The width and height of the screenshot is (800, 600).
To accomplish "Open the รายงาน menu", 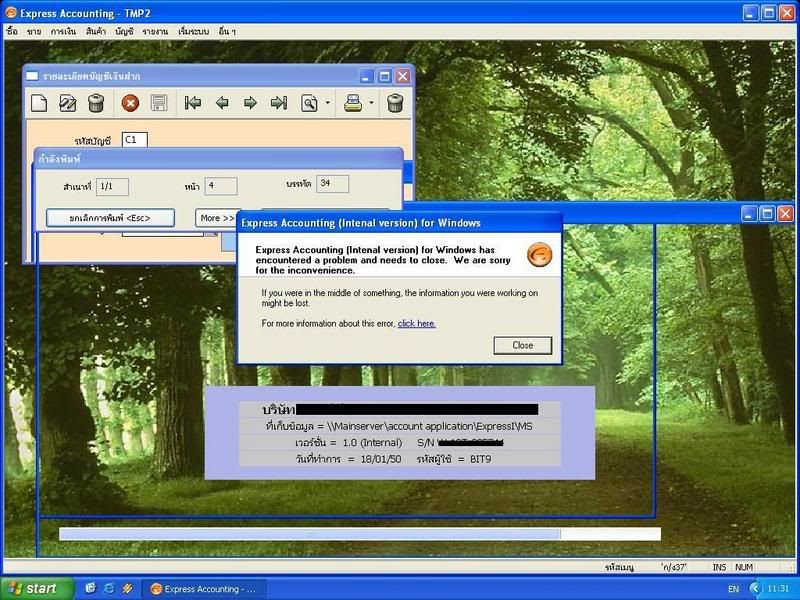I will coord(155,32).
